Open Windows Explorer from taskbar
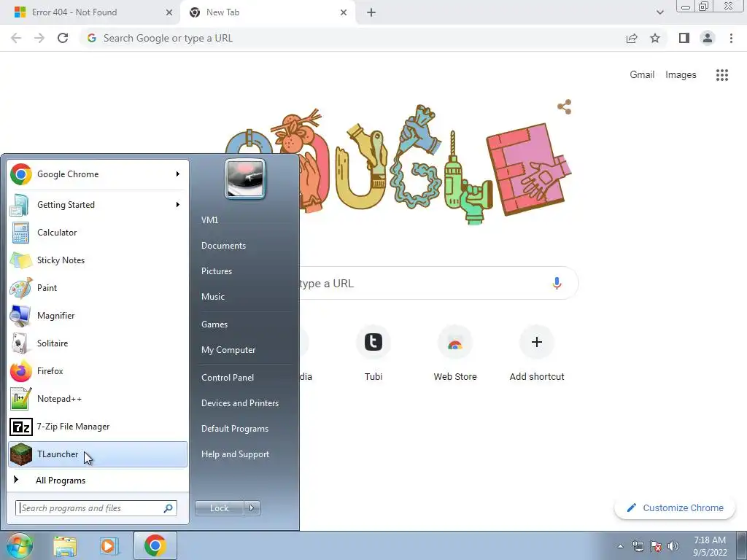This screenshot has width=747, height=560. (x=65, y=545)
